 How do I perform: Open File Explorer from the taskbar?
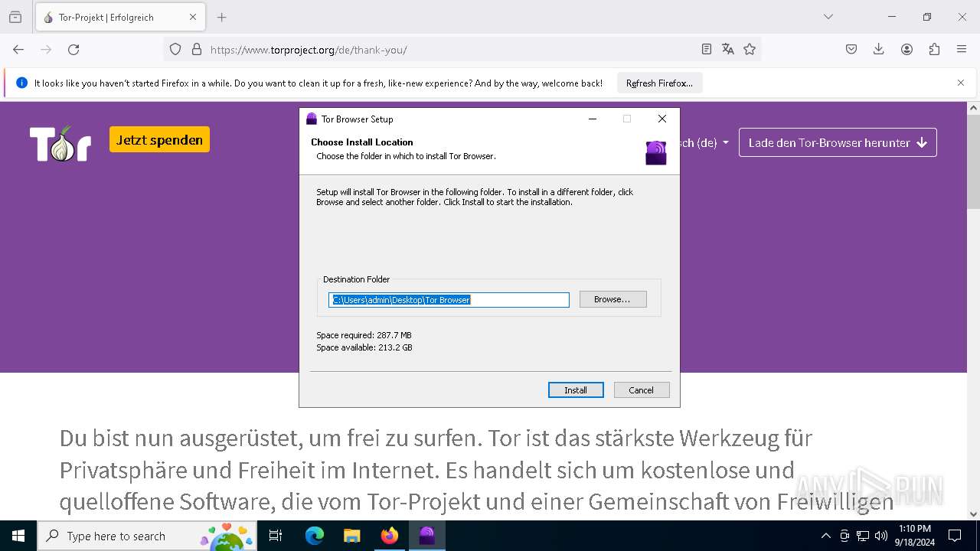pos(351,536)
